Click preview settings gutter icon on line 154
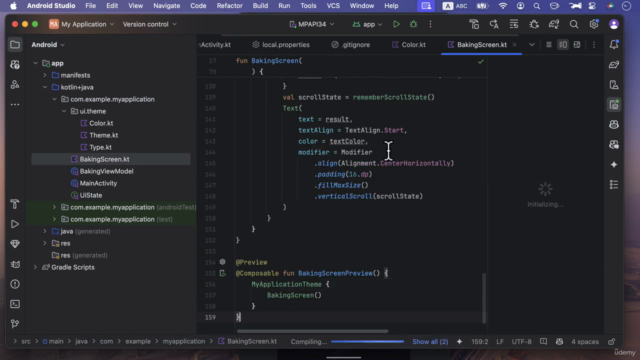 tap(222, 262)
